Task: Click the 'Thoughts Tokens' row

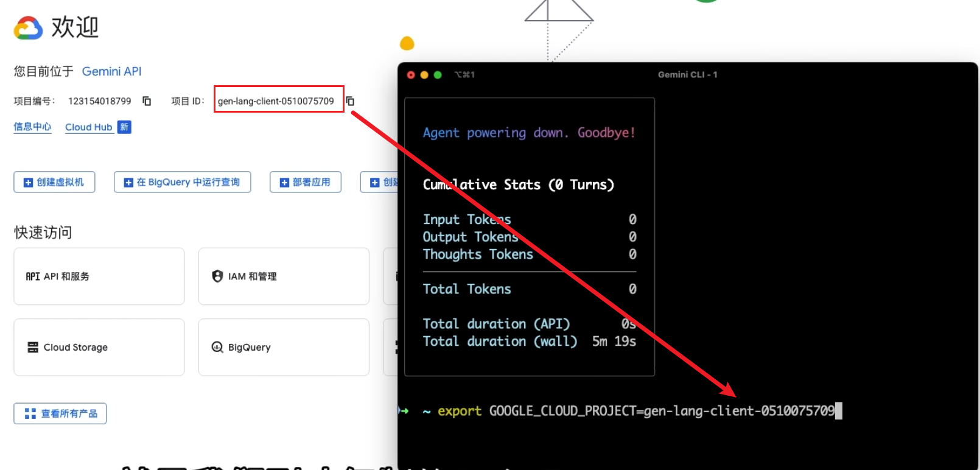Action: (530, 254)
